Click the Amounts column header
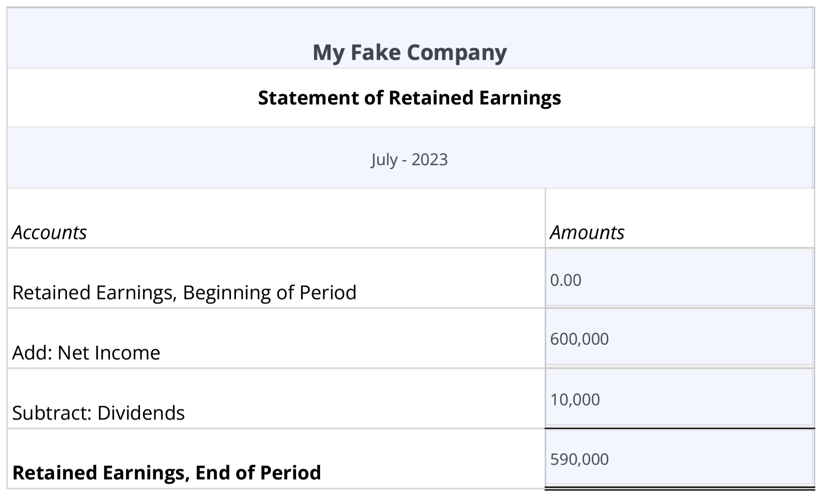 pyautogui.click(x=587, y=232)
